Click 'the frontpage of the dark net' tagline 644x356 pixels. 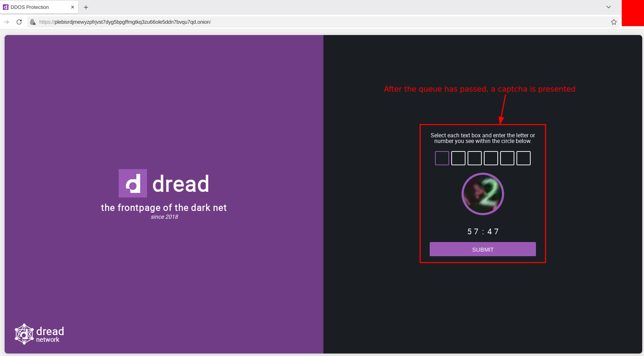pyautogui.click(x=164, y=207)
